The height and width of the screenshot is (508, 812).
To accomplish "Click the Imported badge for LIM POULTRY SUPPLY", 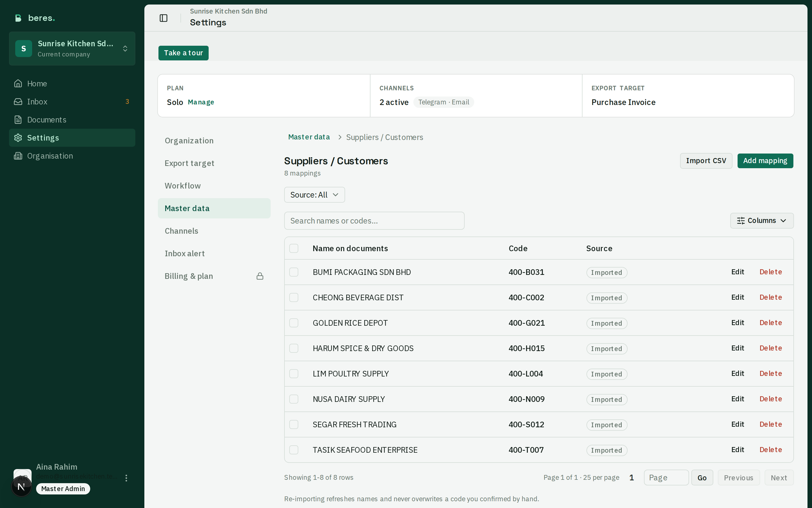I will click(x=607, y=374).
